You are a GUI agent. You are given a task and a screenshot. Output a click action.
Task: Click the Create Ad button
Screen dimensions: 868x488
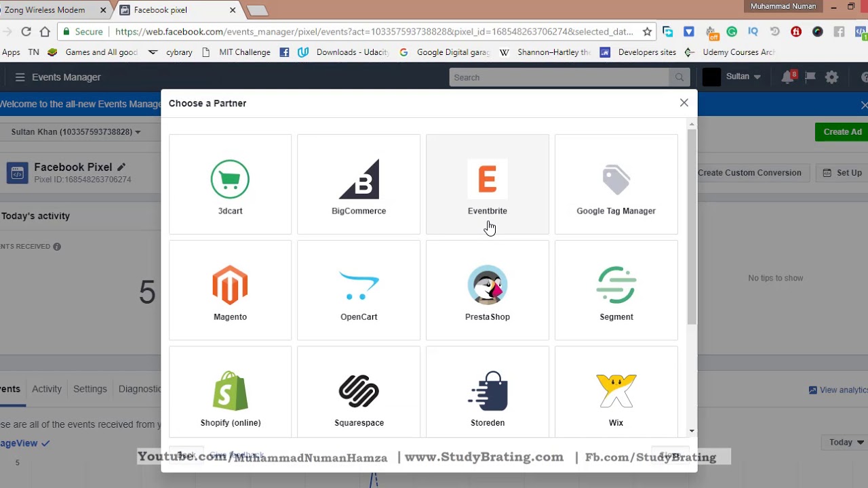pyautogui.click(x=842, y=132)
